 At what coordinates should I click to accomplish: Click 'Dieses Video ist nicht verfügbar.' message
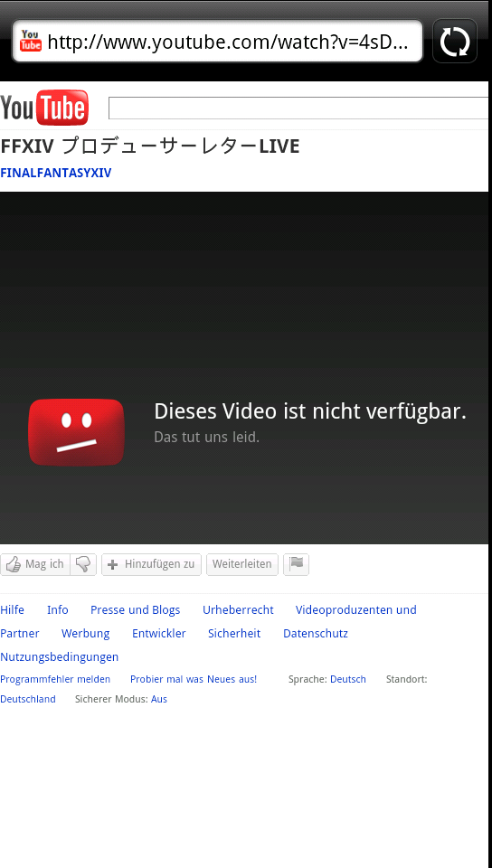[310, 411]
